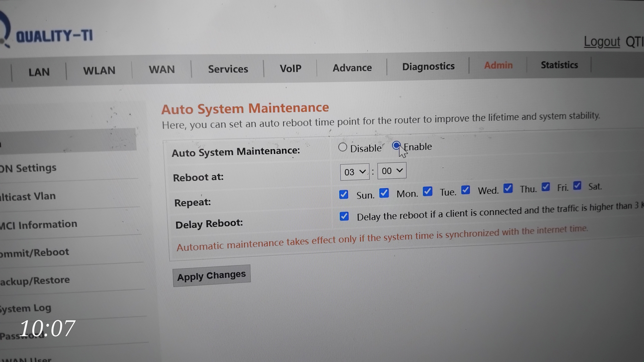Image resolution: width=644 pixels, height=362 pixels.
Task: Uncheck the Sat. repeat checkbox
Action: [x=577, y=186]
